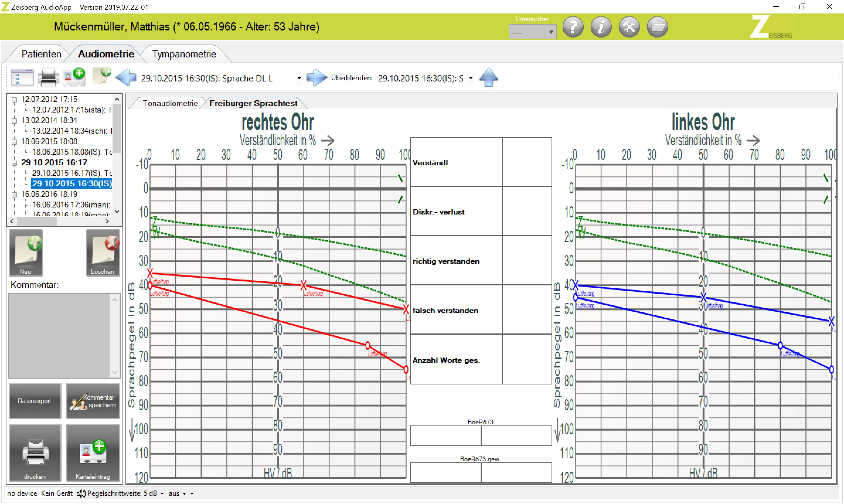The image size is (844, 504).
Task: Create new measurement with page-plus icon
Action: coord(101,77)
